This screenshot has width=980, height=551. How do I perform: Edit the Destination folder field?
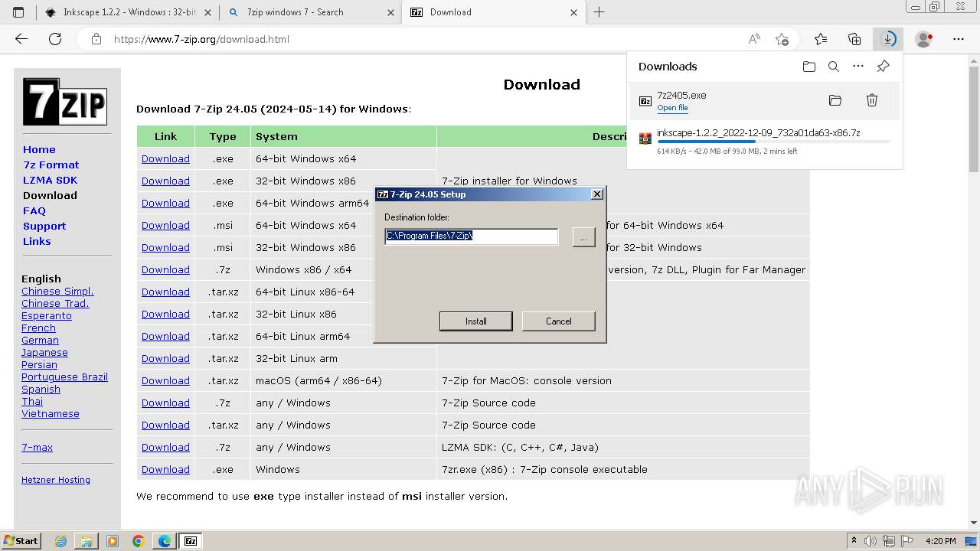coord(472,236)
